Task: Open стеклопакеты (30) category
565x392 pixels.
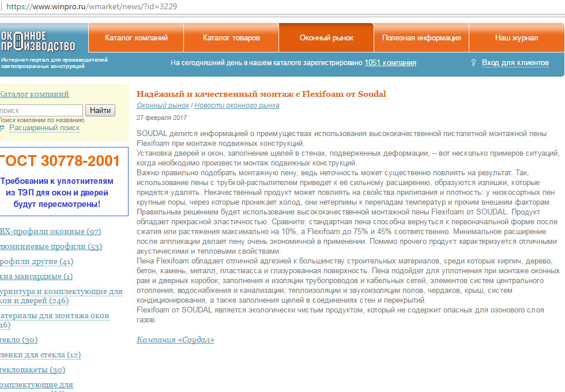Action: pos(32,370)
